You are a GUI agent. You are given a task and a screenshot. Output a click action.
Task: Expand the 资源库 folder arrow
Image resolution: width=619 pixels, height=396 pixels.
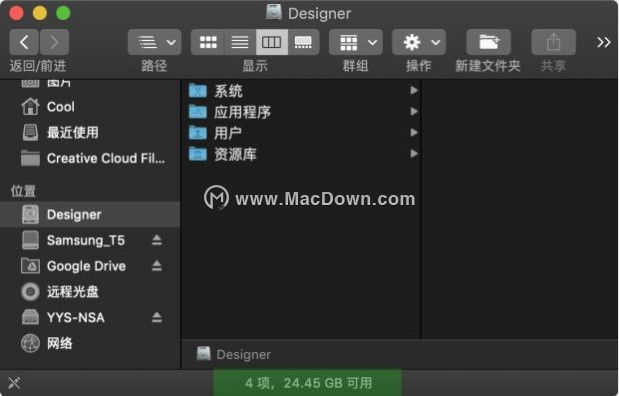click(414, 153)
